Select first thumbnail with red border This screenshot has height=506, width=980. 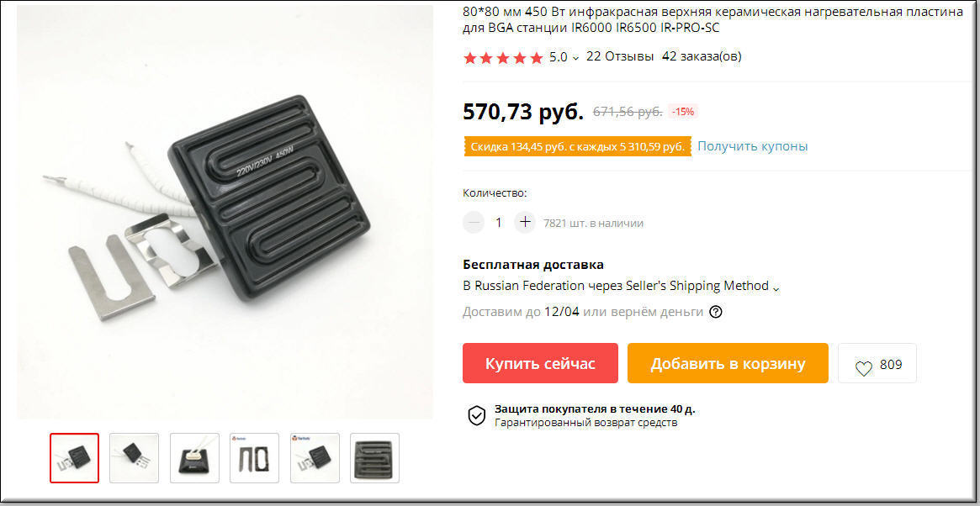coord(74,458)
